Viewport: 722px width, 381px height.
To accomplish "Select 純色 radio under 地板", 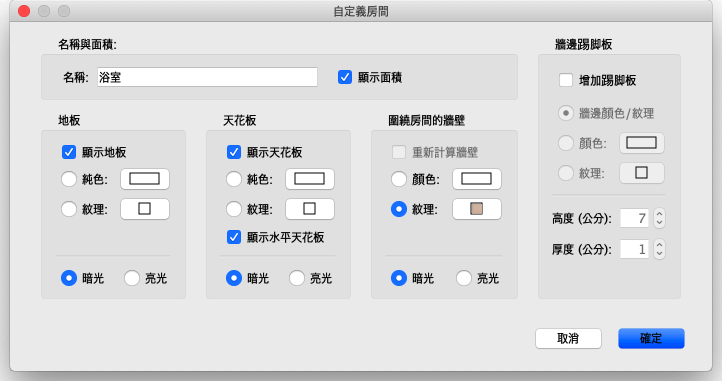I will pyautogui.click(x=69, y=179).
